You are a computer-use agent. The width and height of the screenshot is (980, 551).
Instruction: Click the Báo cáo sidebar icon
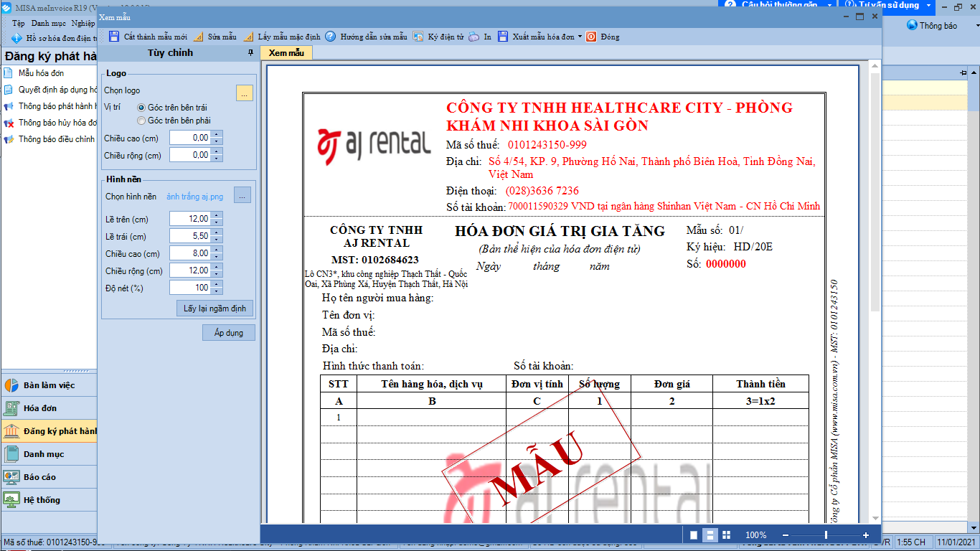click(x=11, y=477)
